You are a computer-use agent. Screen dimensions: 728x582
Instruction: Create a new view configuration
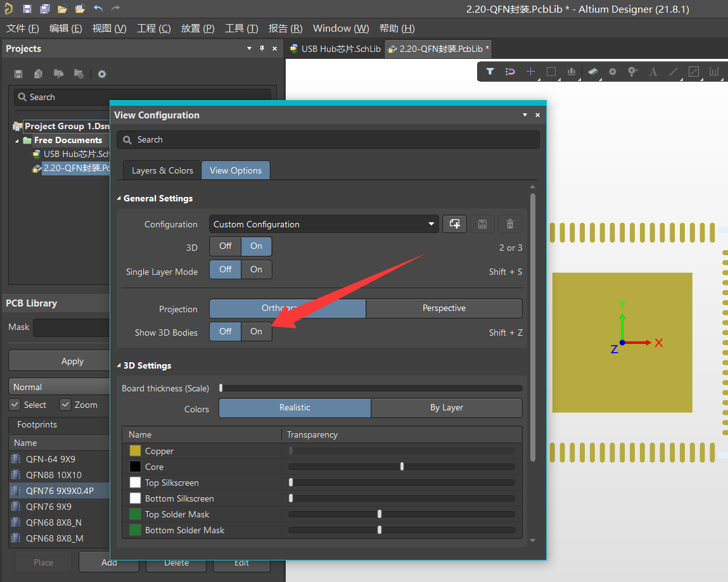click(x=454, y=224)
